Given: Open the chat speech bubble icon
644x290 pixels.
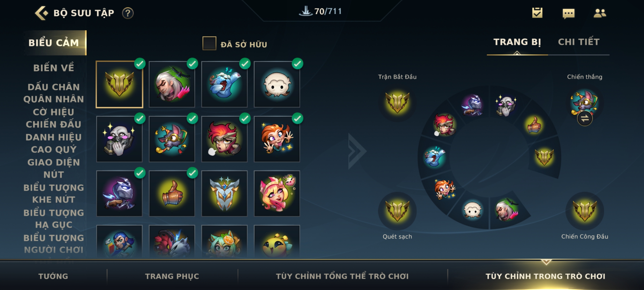Looking at the screenshot, I should coord(569,13).
